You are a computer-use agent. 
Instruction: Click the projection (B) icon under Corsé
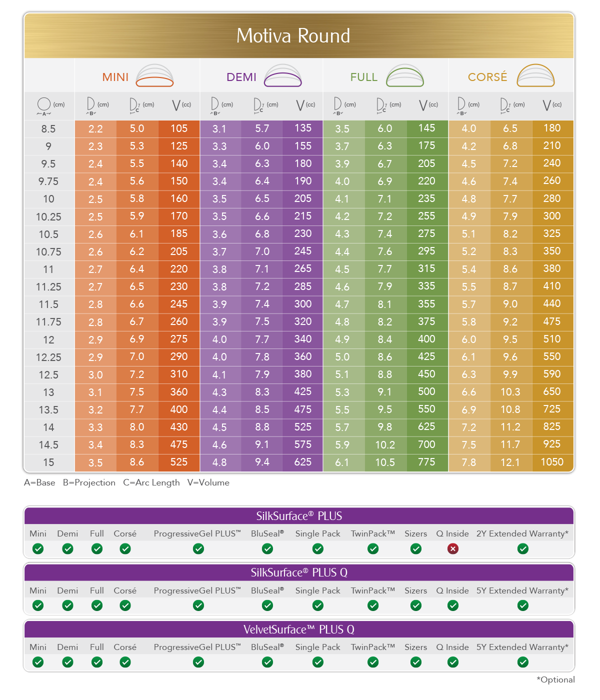pos(461,105)
